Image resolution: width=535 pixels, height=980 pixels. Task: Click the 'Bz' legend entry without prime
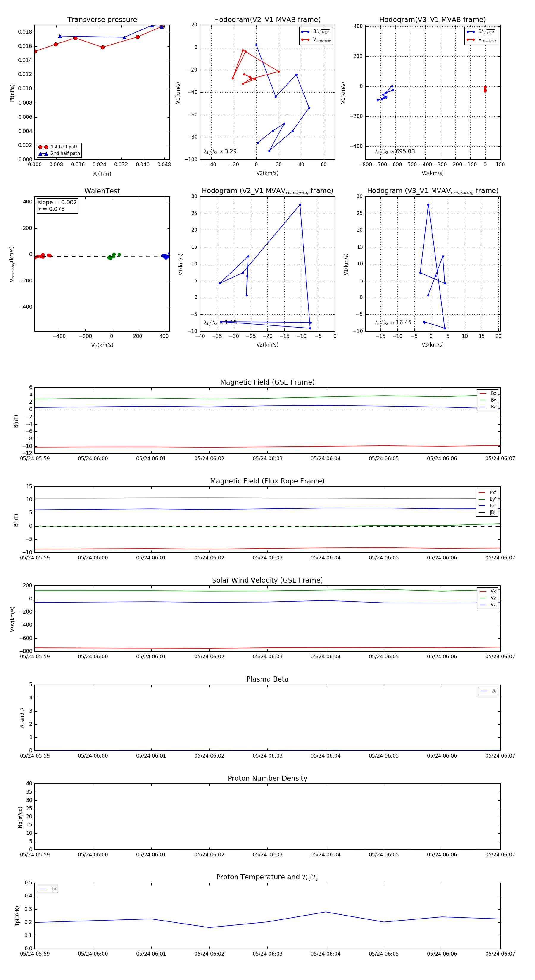488,407
